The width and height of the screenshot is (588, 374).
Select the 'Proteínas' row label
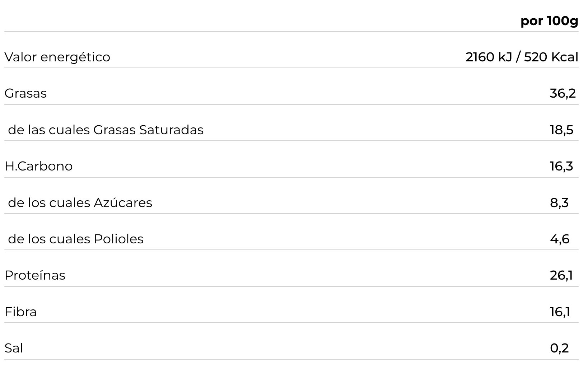35,275
